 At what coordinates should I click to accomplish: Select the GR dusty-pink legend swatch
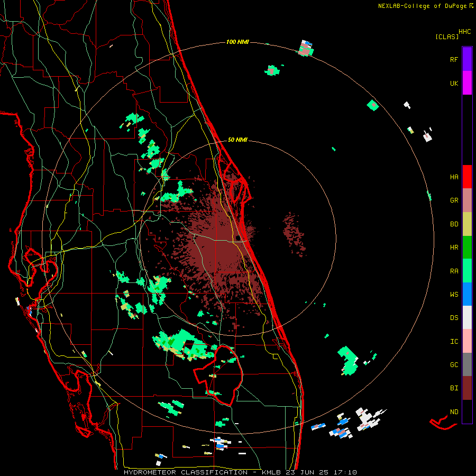(x=467, y=200)
